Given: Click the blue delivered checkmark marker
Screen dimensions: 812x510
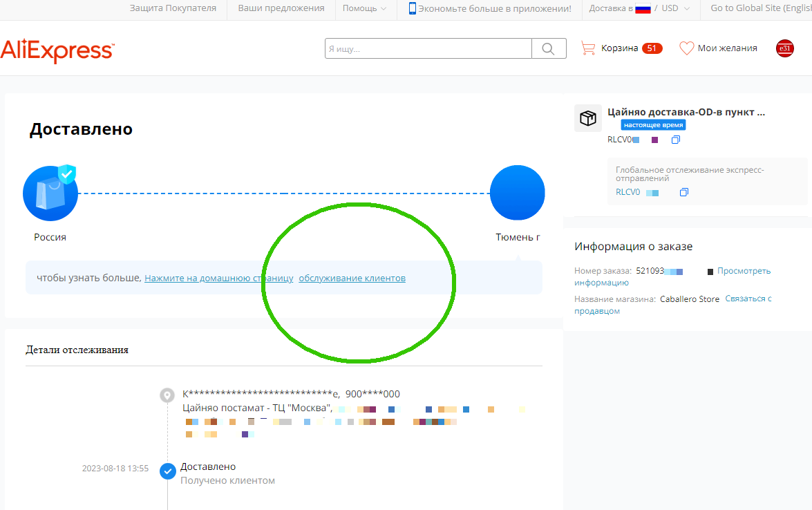Looking at the screenshot, I should [x=167, y=471].
